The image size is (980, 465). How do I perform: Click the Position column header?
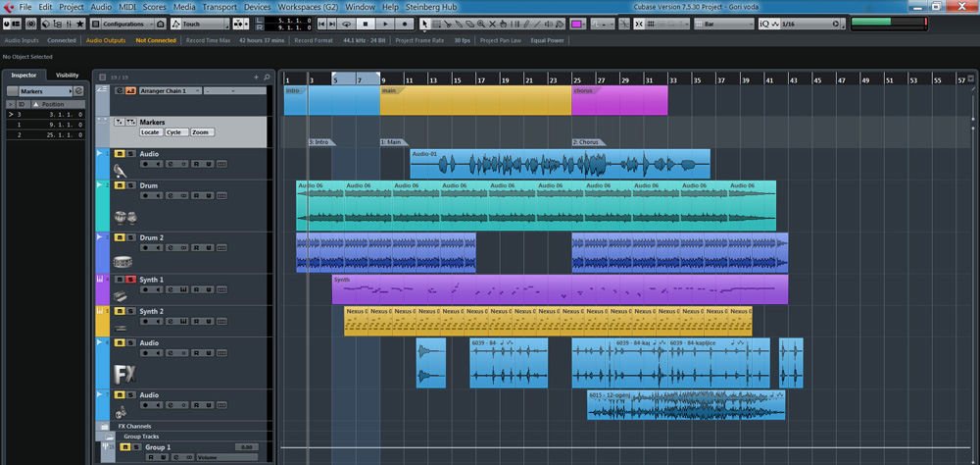click(x=60, y=104)
